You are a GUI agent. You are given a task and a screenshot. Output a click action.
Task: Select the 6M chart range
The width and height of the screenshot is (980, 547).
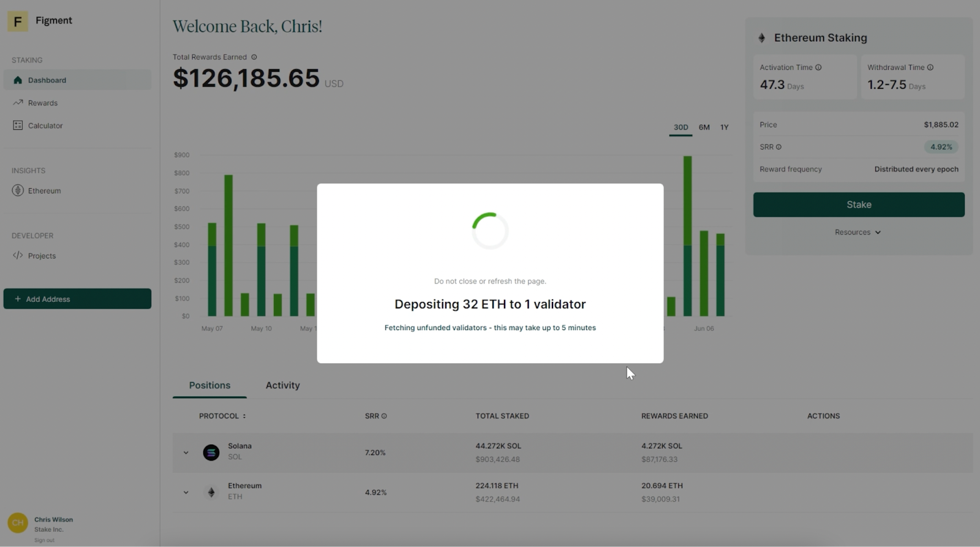click(x=704, y=127)
